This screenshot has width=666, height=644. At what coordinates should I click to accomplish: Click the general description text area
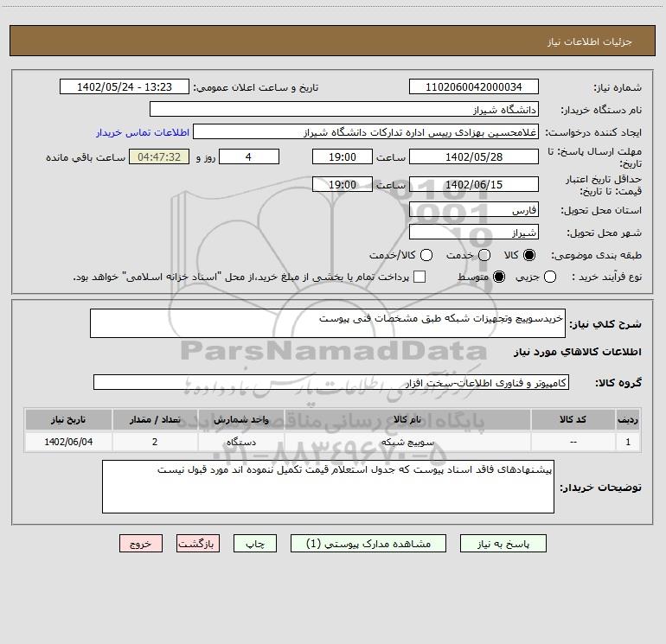[328, 323]
